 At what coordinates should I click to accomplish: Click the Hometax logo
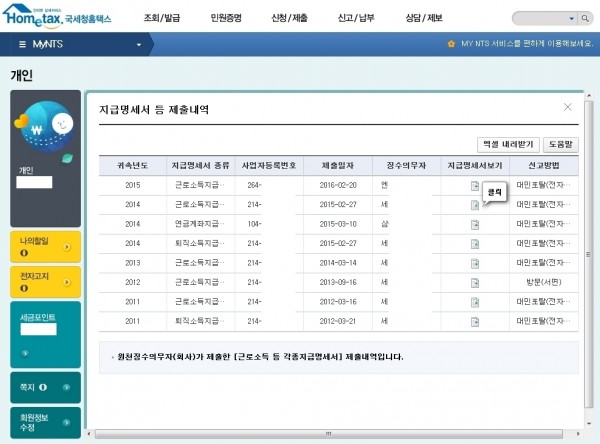click(x=57, y=16)
